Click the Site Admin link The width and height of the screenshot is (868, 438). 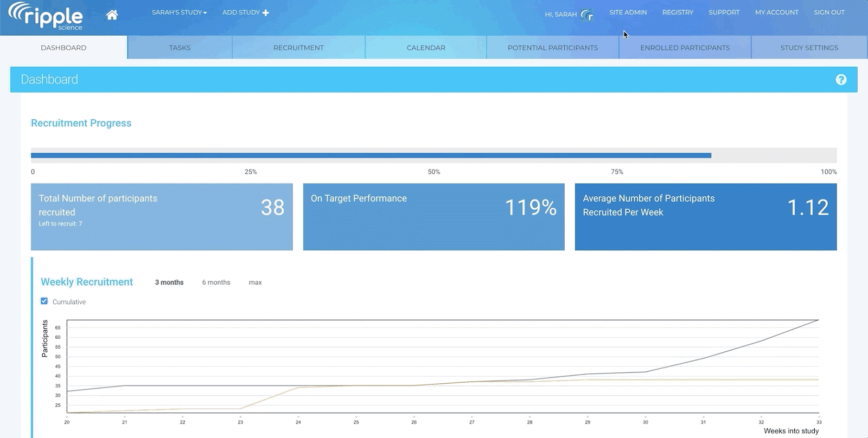click(x=628, y=12)
